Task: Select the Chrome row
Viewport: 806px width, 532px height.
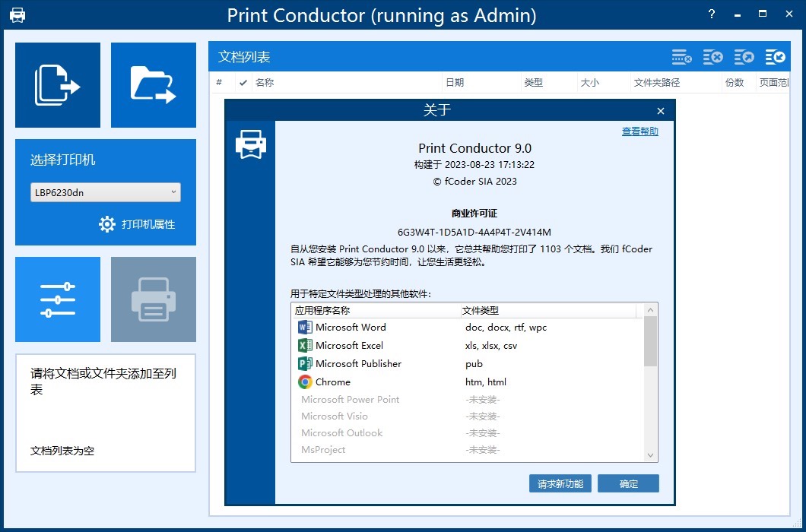Action: click(468, 382)
